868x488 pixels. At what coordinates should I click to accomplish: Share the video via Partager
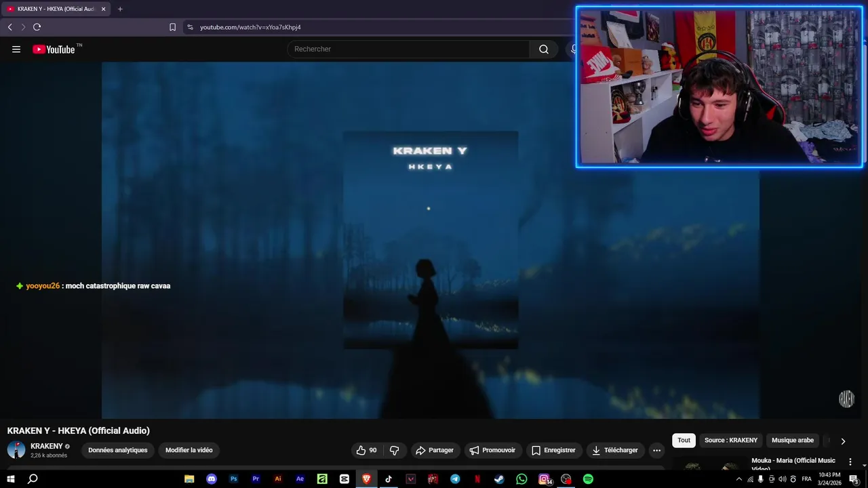click(x=435, y=450)
